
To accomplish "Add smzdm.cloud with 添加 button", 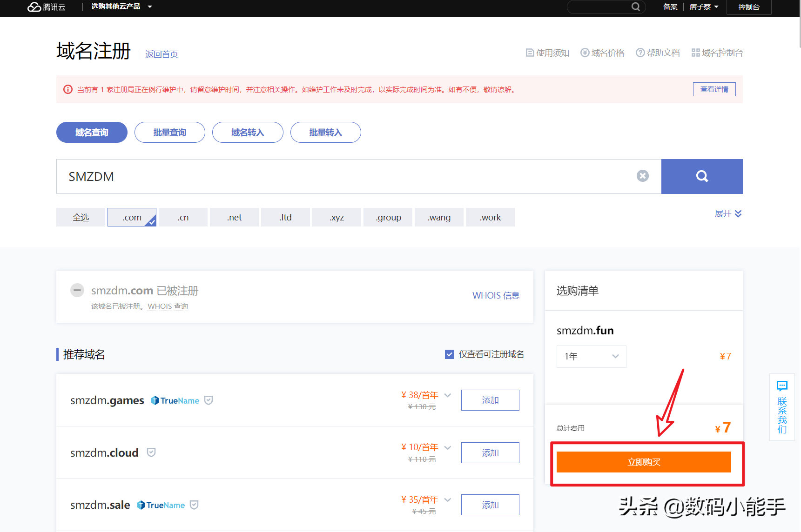I will 490,452.
